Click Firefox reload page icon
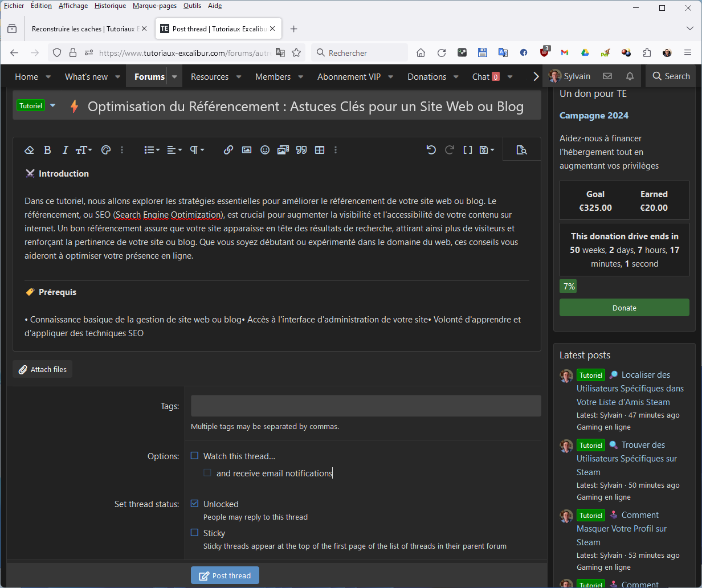Image resolution: width=702 pixels, height=588 pixels. pyautogui.click(x=441, y=52)
